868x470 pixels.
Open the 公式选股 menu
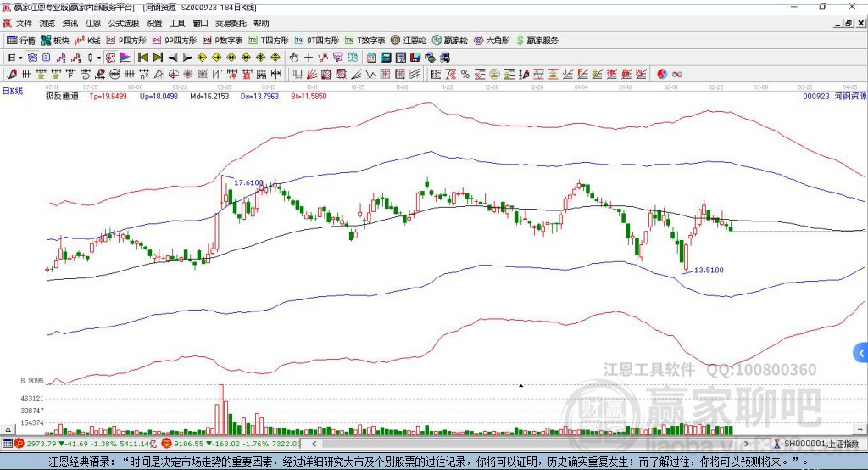(x=124, y=23)
